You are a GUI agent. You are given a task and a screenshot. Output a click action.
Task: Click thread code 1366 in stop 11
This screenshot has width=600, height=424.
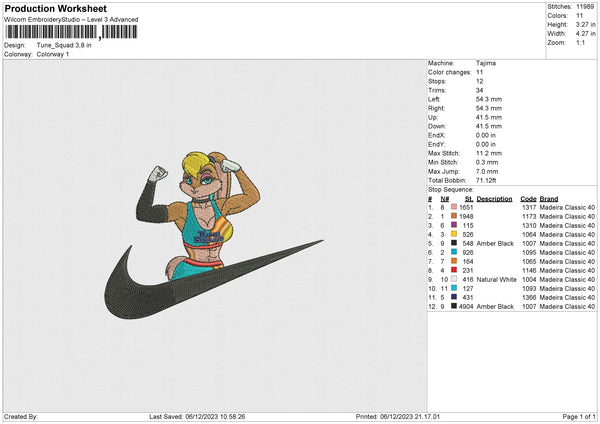pyautogui.click(x=529, y=298)
